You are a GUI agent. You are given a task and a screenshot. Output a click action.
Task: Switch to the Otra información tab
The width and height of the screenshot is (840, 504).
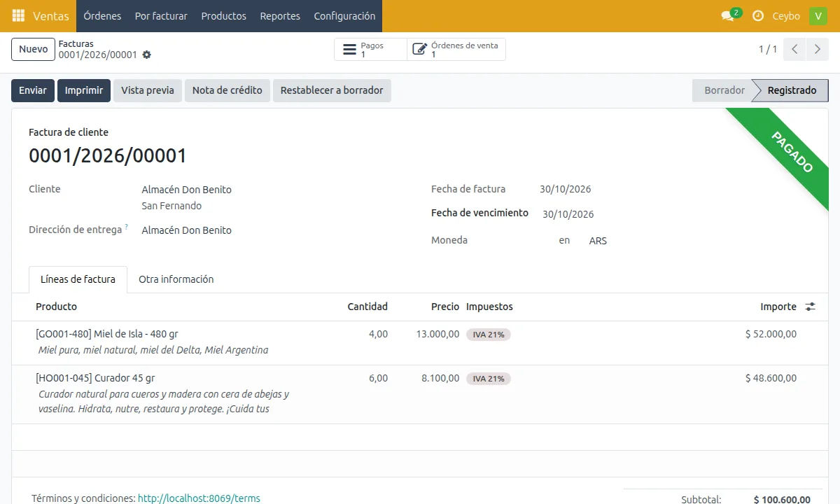176,279
